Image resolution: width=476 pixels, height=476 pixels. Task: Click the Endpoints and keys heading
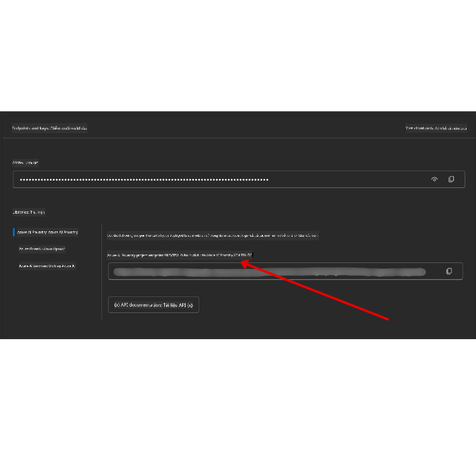point(49,128)
